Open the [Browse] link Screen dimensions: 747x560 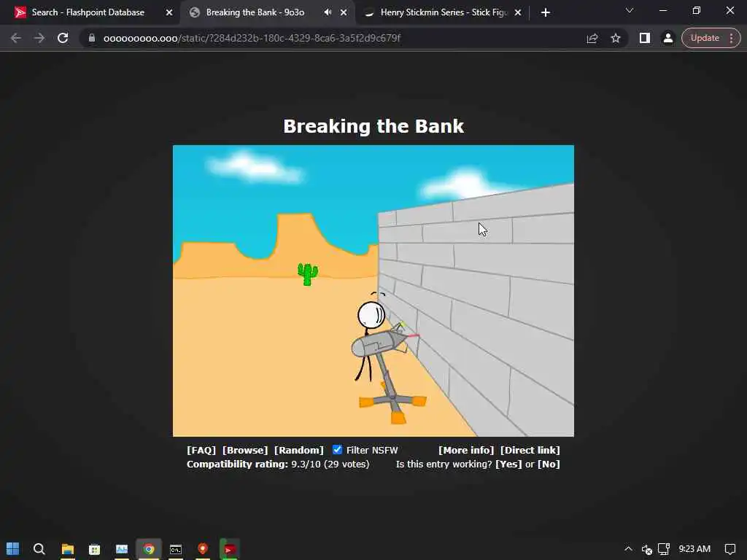point(245,450)
